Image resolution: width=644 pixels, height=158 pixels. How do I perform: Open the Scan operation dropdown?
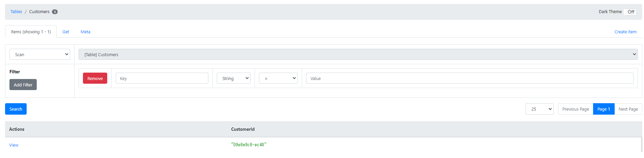pyautogui.click(x=40, y=54)
